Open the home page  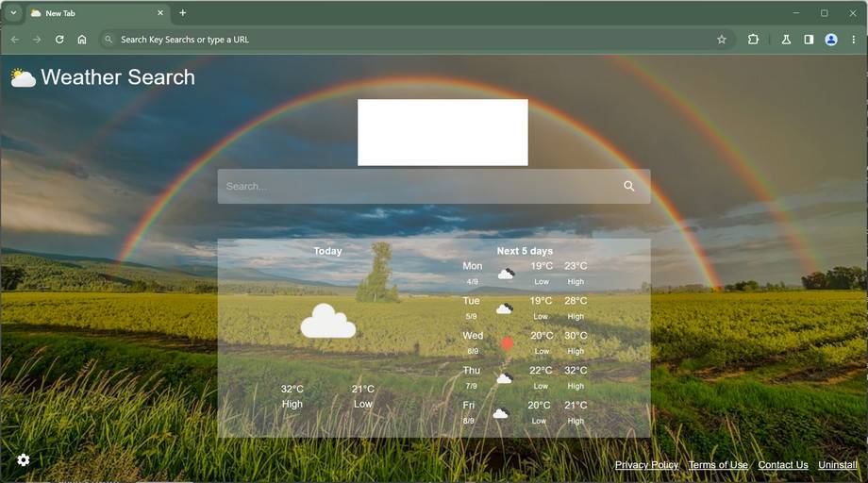[x=82, y=40]
